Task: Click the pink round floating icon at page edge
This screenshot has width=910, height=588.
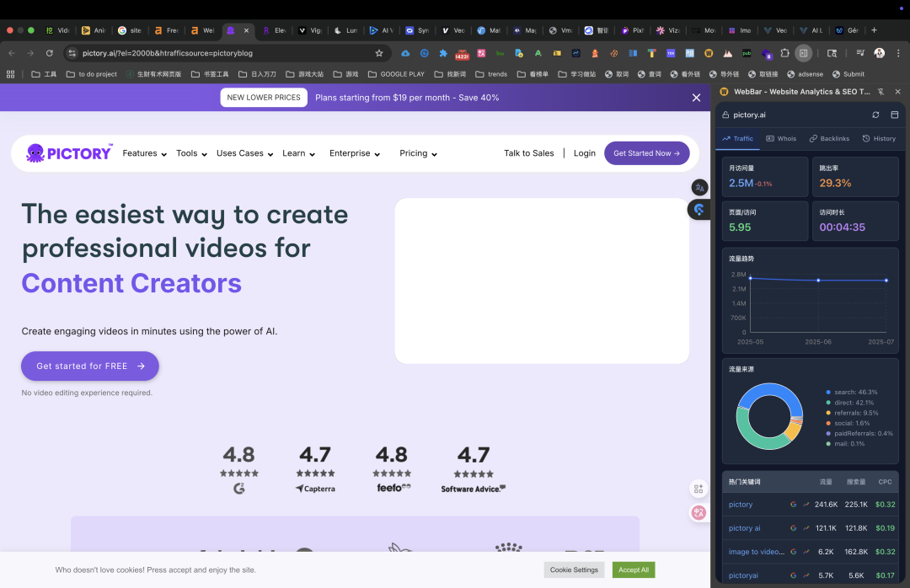Action: tap(699, 512)
